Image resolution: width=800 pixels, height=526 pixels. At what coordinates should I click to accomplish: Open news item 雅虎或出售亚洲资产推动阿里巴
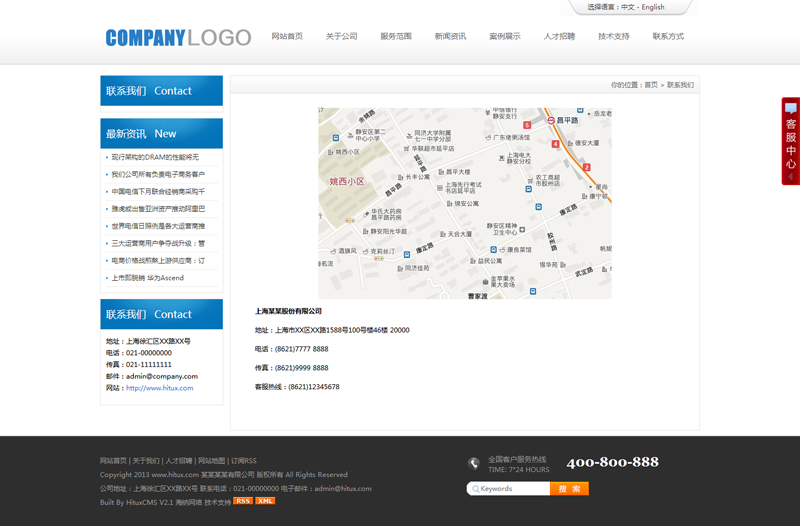pyautogui.click(x=158, y=209)
